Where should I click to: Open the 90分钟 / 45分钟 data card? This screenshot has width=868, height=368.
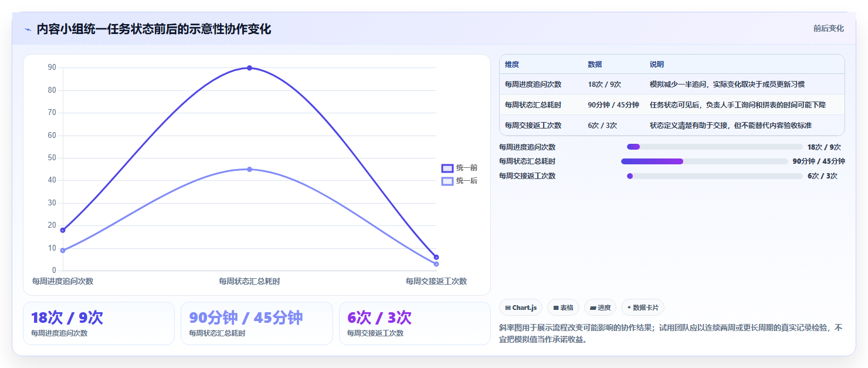pyautogui.click(x=257, y=323)
